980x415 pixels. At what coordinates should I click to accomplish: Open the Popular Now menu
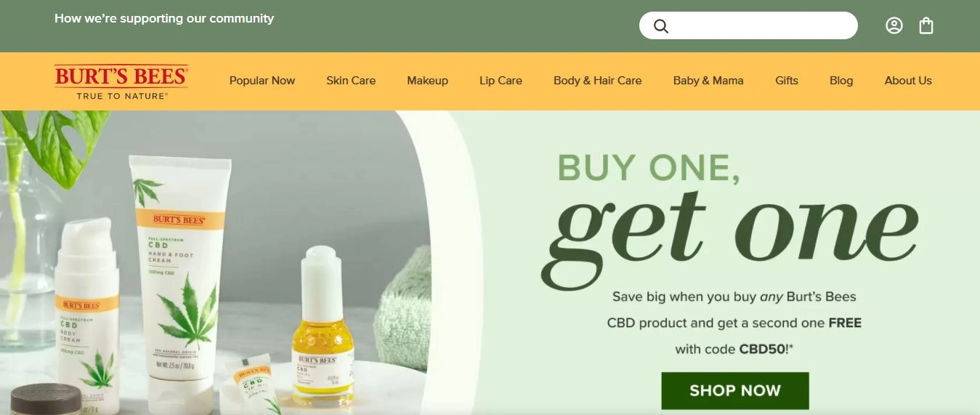(x=262, y=81)
